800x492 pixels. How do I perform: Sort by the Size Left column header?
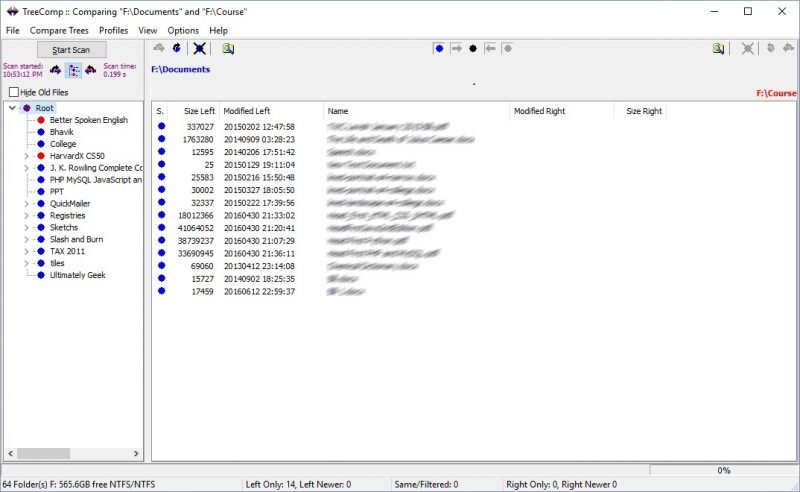(199, 111)
